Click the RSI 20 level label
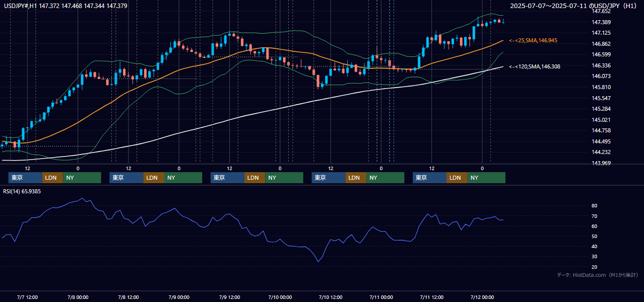Viewport: 644px width, 302px height. (x=595, y=267)
